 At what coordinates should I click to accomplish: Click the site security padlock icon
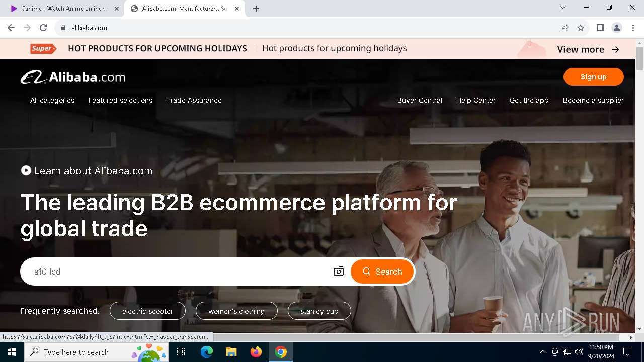(x=63, y=28)
